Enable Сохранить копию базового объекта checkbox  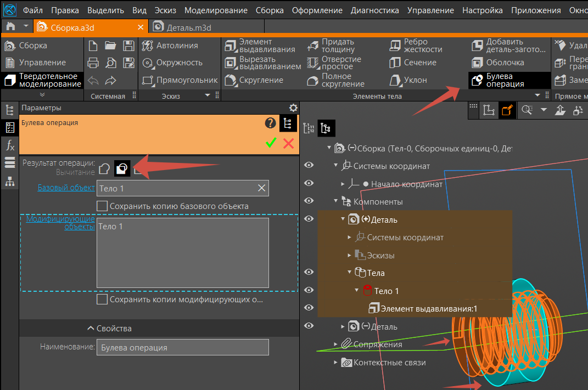[x=102, y=206]
